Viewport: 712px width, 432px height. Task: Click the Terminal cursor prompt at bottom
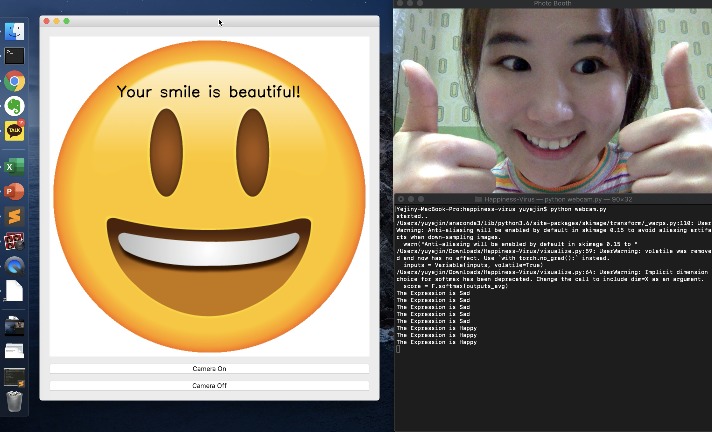[398, 349]
